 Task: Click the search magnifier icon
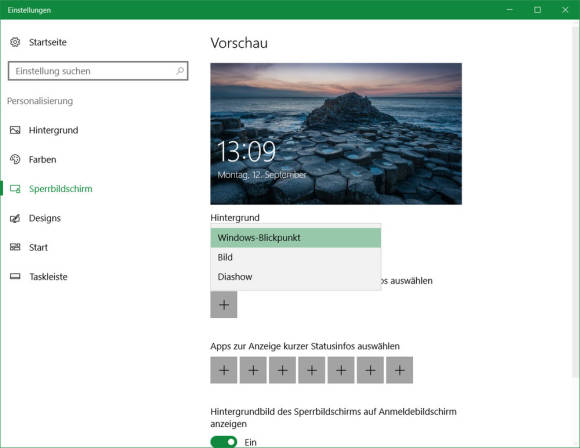click(x=180, y=70)
